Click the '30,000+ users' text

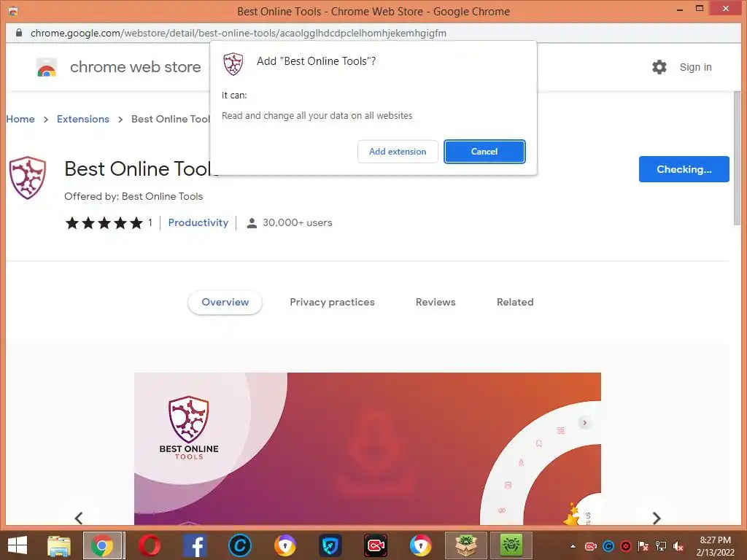pos(298,222)
